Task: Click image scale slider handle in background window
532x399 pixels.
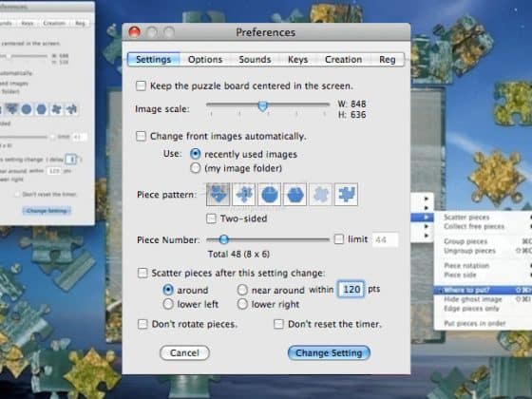Action: pos(9,56)
